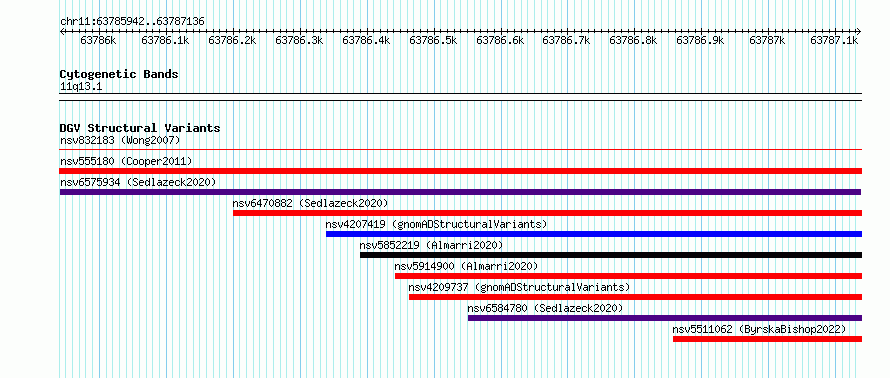Image resolution: width=890 pixels, height=378 pixels.
Task: Click the 63787.1k ruler tick label
Action: click(x=835, y=40)
